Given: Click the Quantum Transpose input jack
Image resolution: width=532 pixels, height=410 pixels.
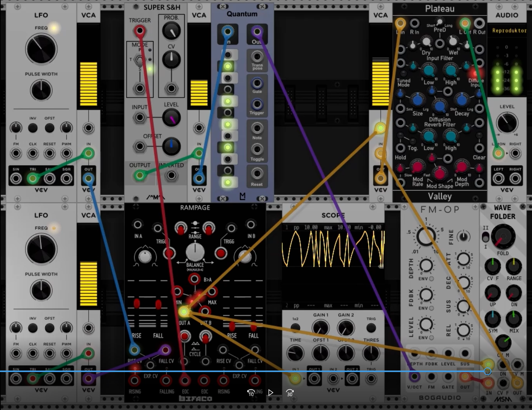Looking at the screenshot, I should (x=257, y=57).
